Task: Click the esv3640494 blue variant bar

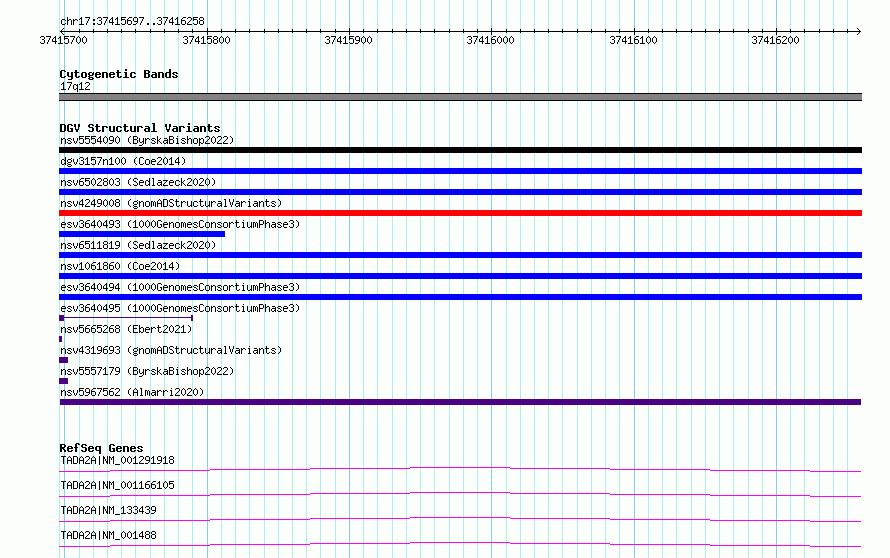Action: [460, 297]
